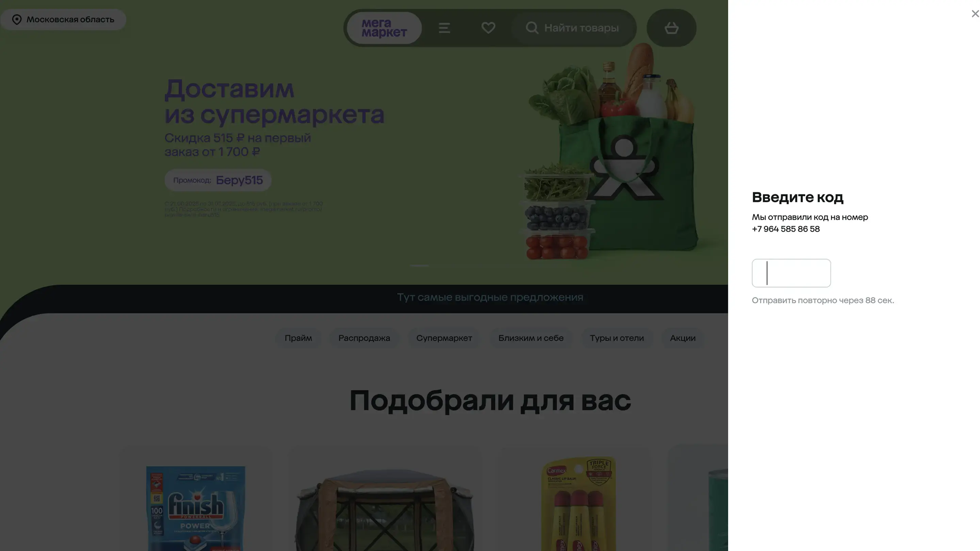Viewport: 980px width, 551px height.
Task: Open the Распродажа tab
Action: (364, 338)
